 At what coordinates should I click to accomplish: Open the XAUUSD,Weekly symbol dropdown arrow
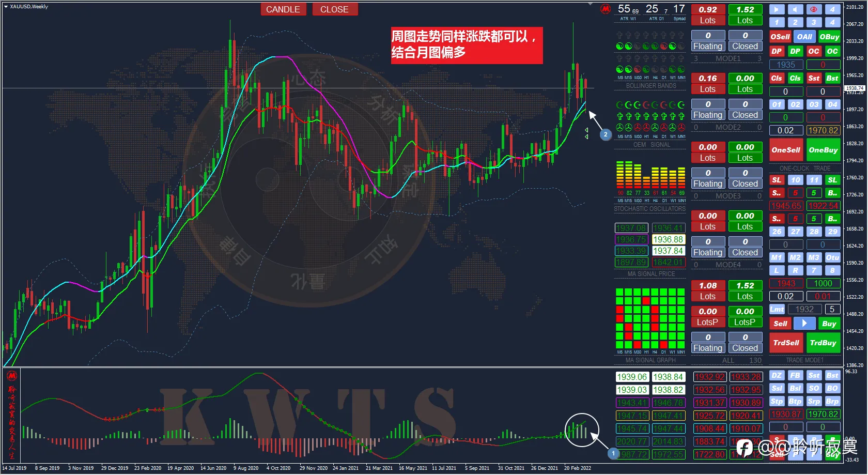click(6, 7)
